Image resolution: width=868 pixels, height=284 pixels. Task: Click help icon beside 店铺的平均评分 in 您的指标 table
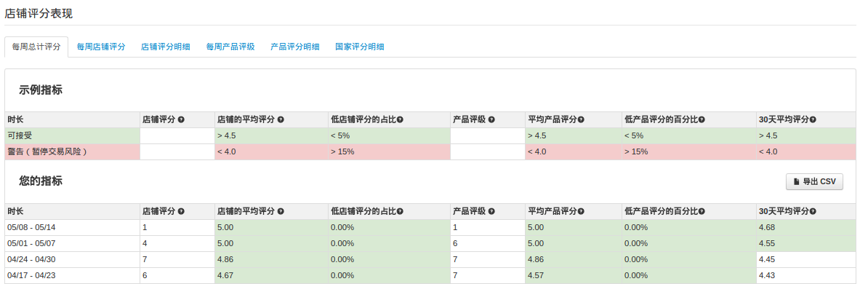point(281,211)
